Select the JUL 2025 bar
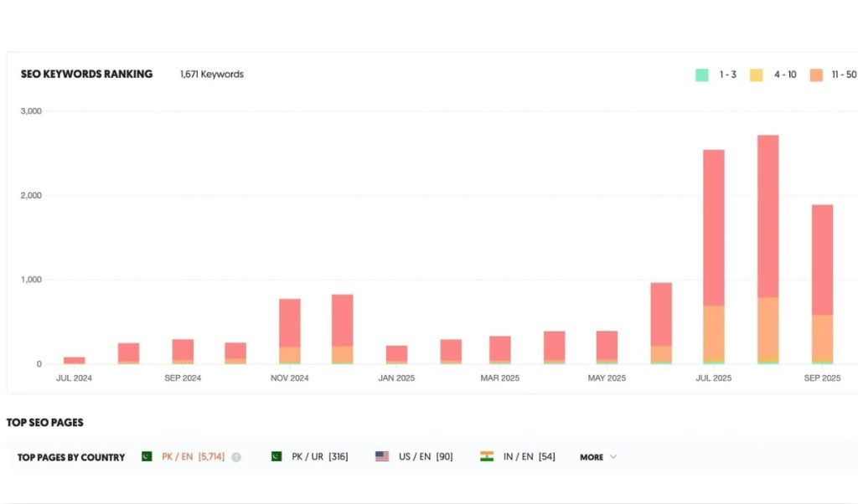The height and width of the screenshot is (504, 858). [x=714, y=257]
